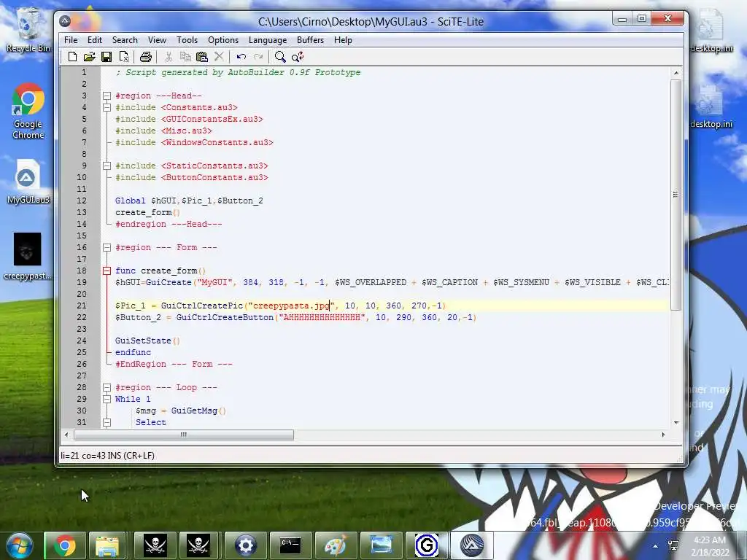Open Chrome from the taskbar
The height and width of the screenshot is (560, 747).
pyautogui.click(x=65, y=545)
